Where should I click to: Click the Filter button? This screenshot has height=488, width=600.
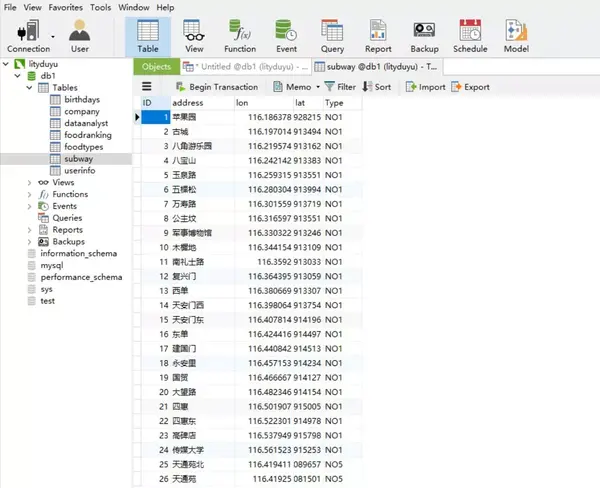tap(340, 87)
